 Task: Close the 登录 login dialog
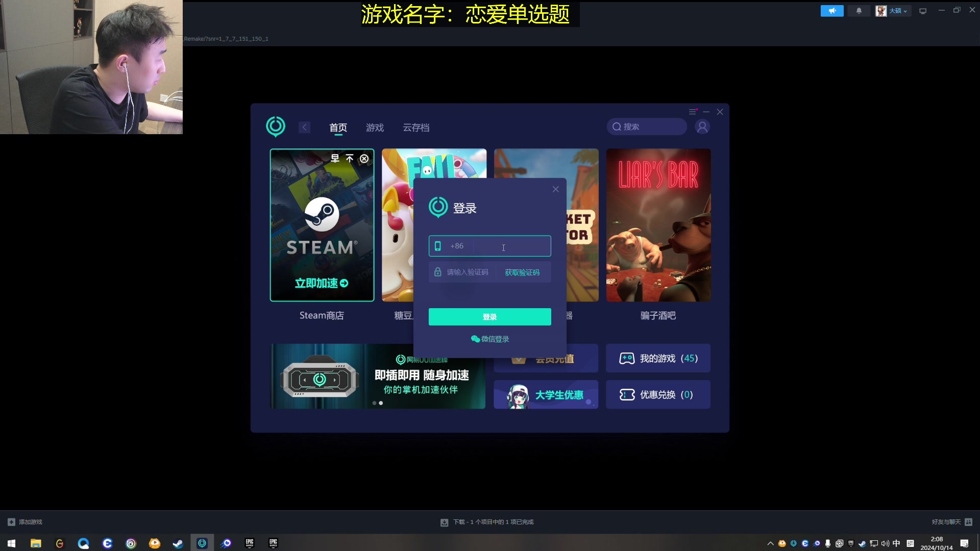point(555,189)
